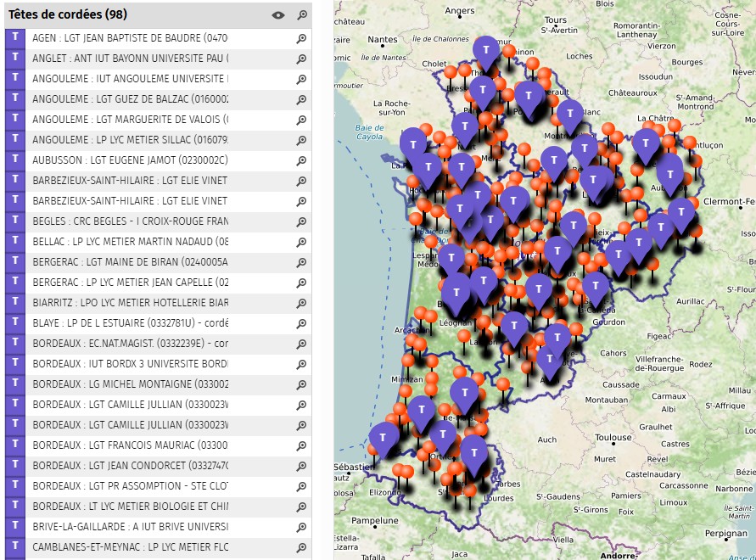Click magnifier for CAMBLANES-ET-MEYNAC row

point(301,548)
